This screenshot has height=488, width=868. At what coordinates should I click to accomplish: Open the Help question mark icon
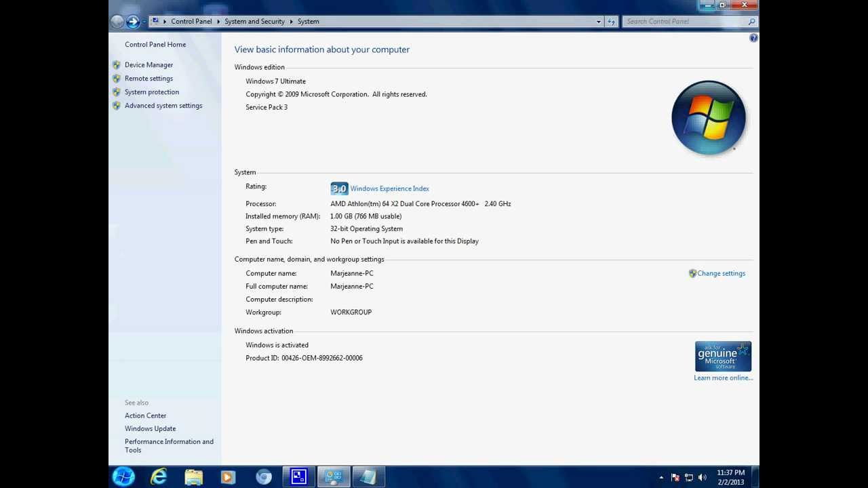click(x=753, y=38)
